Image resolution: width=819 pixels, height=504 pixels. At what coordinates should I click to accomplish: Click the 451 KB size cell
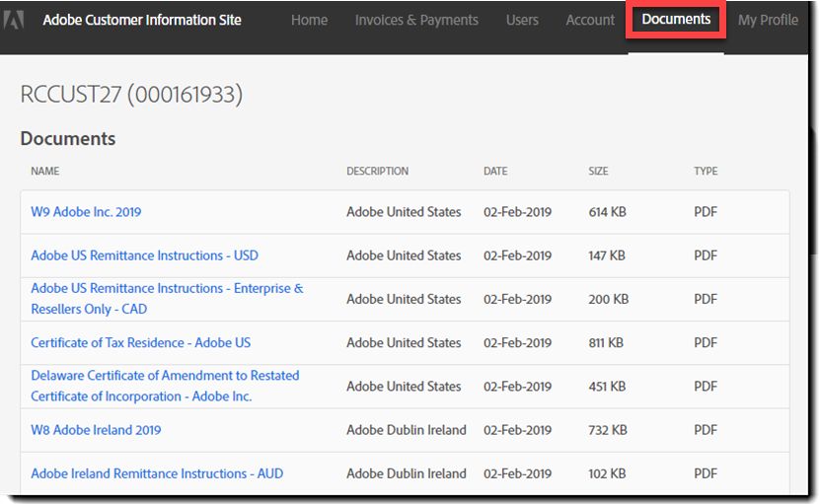(607, 386)
